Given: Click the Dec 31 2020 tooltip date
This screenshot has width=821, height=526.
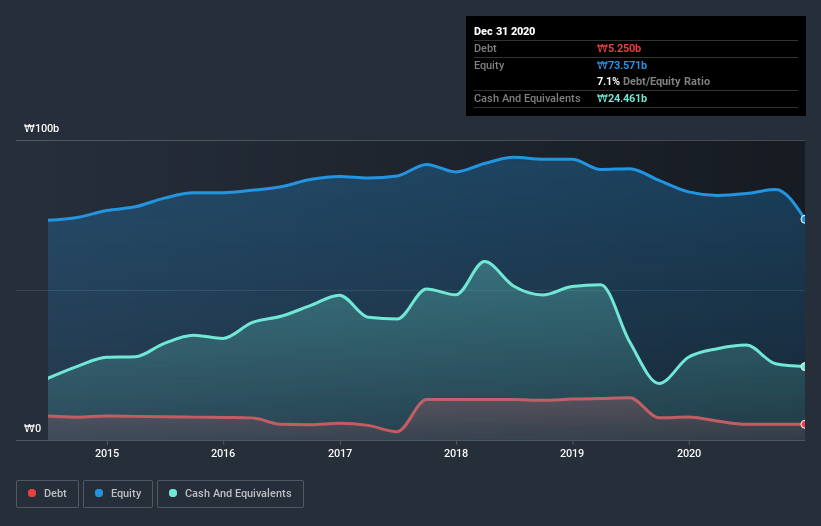Looking at the screenshot, I should point(504,31).
